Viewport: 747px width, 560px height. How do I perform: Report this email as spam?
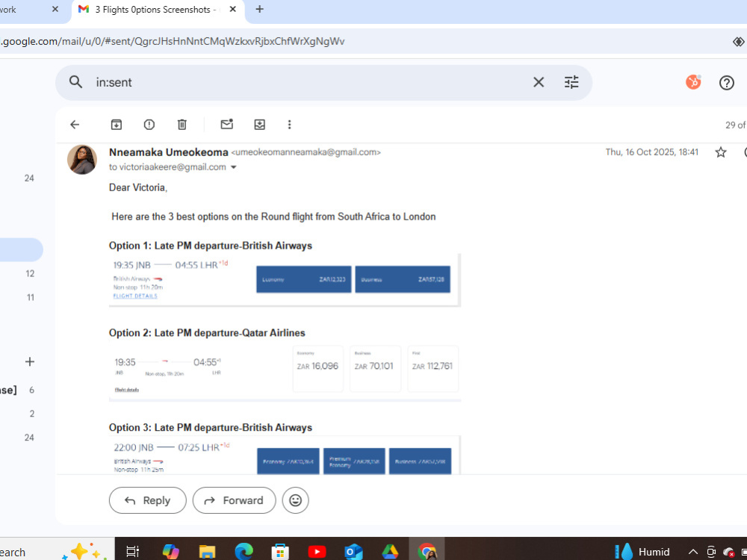pyautogui.click(x=149, y=125)
